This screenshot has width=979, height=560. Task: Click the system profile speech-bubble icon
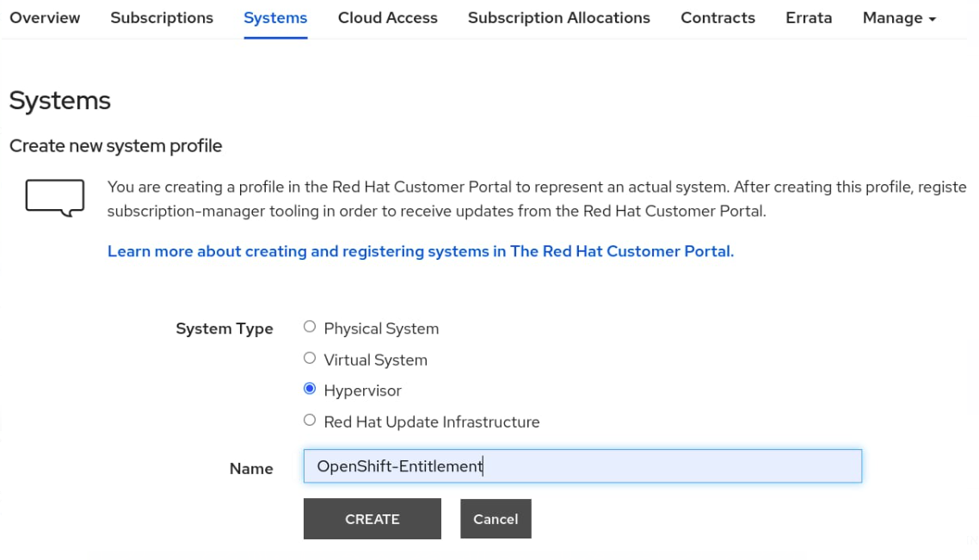point(54,197)
